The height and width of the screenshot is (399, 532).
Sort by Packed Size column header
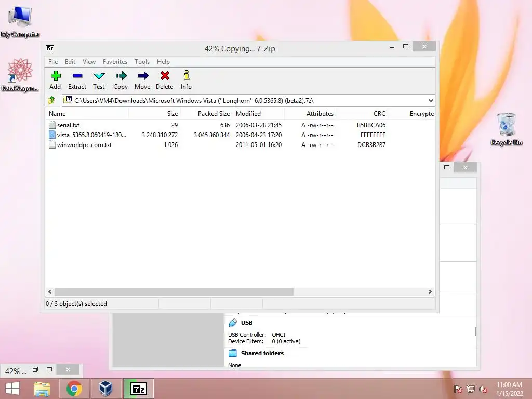(206, 114)
